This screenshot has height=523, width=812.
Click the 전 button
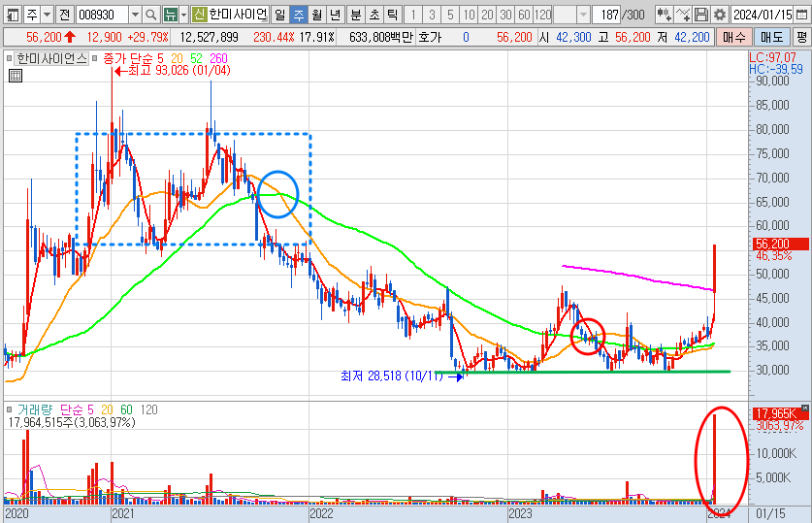coord(64,15)
